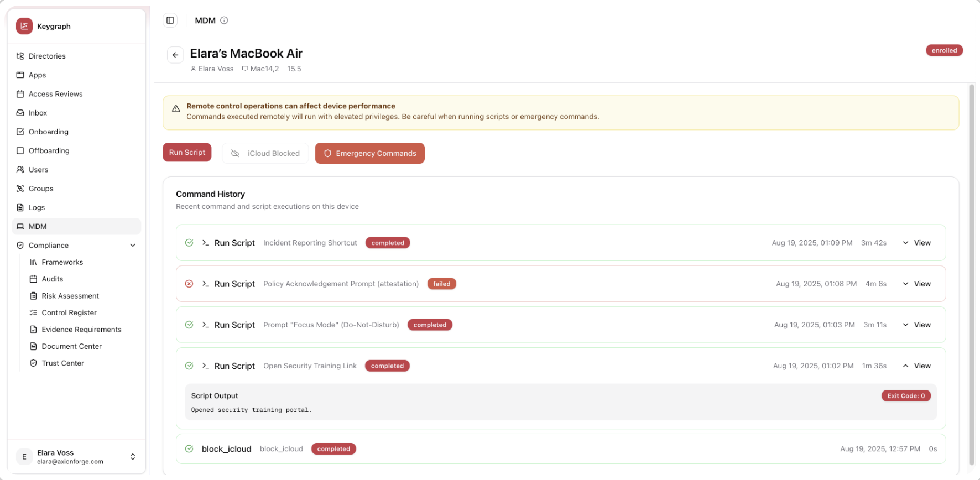Click the 'Mac14,2' model label
The width and height of the screenshot is (980, 480).
[x=264, y=69]
